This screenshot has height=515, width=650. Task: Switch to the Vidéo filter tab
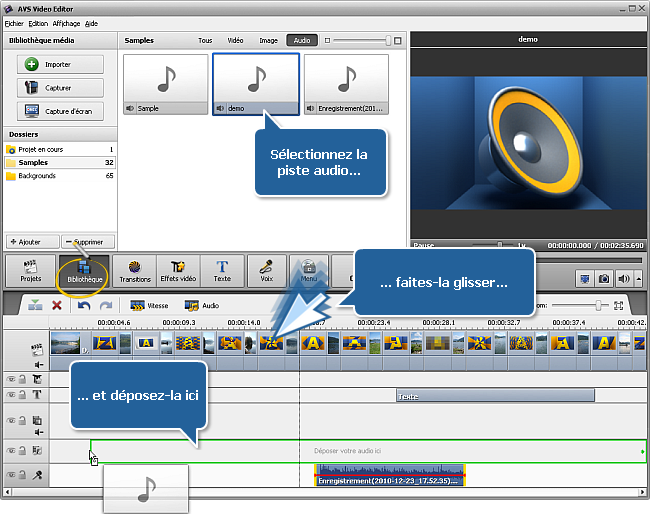(x=235, y=41)
